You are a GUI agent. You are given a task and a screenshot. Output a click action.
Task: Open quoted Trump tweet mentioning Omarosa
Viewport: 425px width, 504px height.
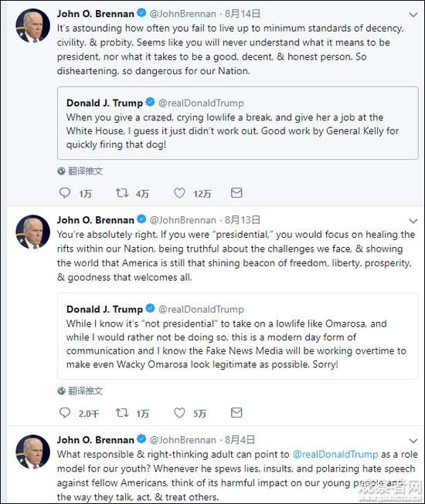[x=238, y=337]
